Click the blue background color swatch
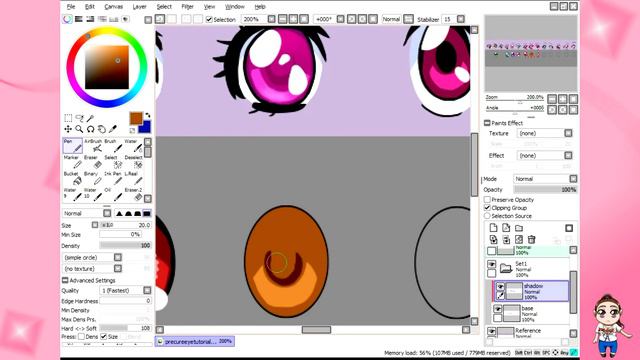The height and width of the screenshot is (360, 640). 146,128
